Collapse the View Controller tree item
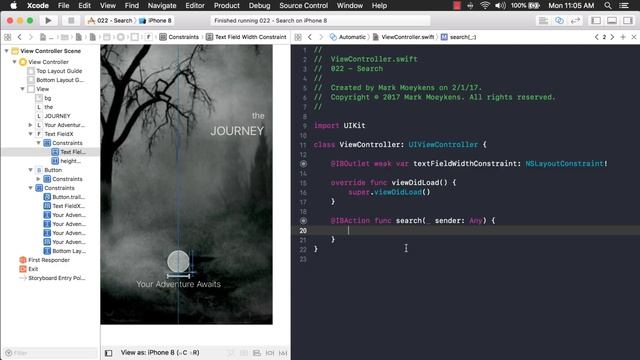The image size is (640, 360). click(x=15, y=62)
